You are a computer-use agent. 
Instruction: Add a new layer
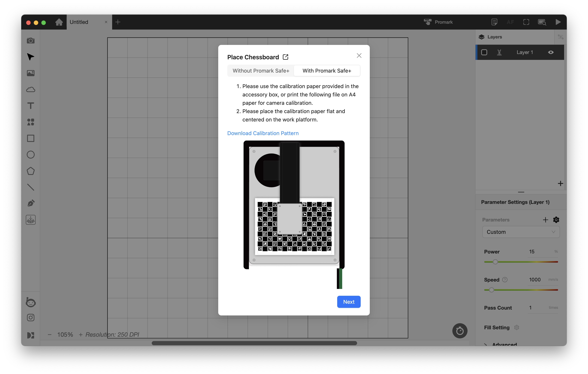pos(560,183)
